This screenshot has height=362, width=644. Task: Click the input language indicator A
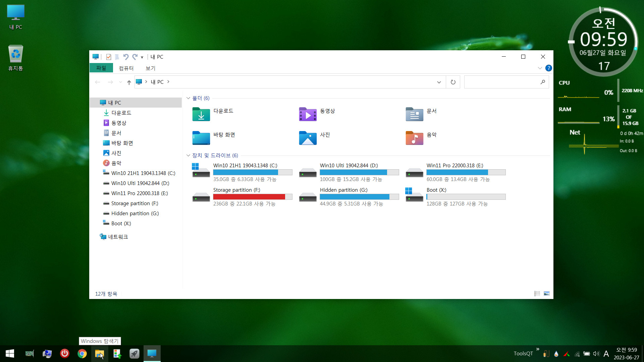[x=606, y=354]
